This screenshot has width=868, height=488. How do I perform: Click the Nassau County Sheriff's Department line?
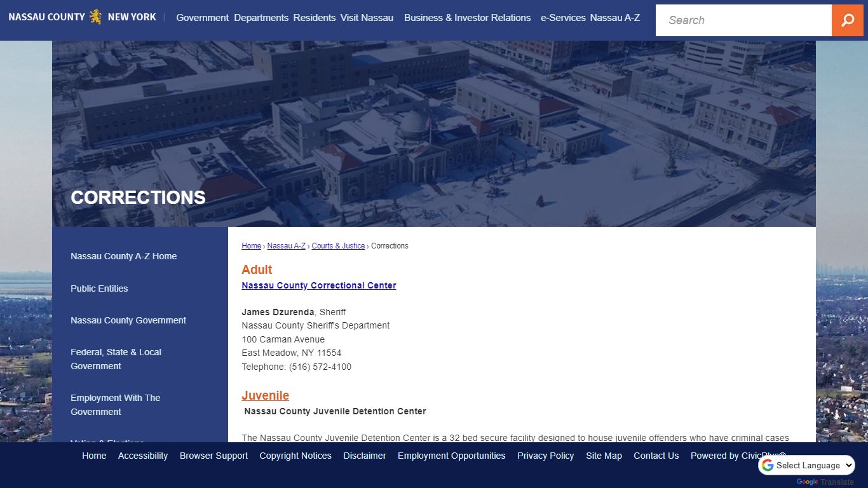coord(316,325)
